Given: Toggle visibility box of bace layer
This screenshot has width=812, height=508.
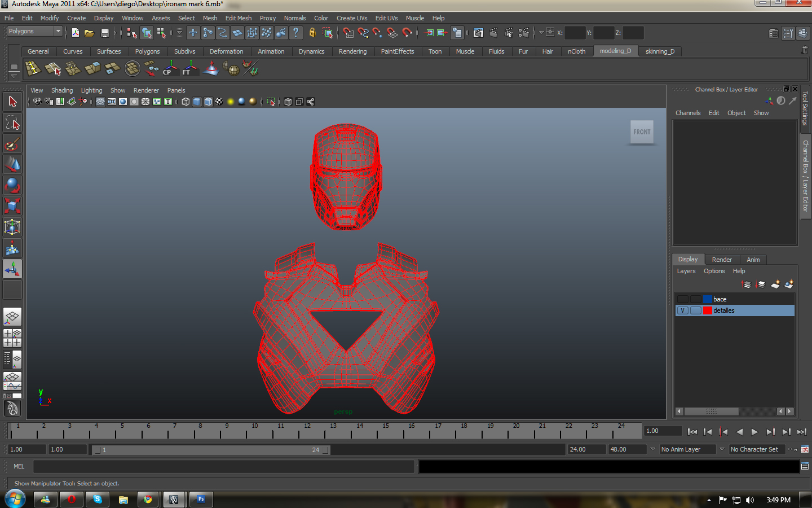Looking at the screenshot, I should pos(682,299).
